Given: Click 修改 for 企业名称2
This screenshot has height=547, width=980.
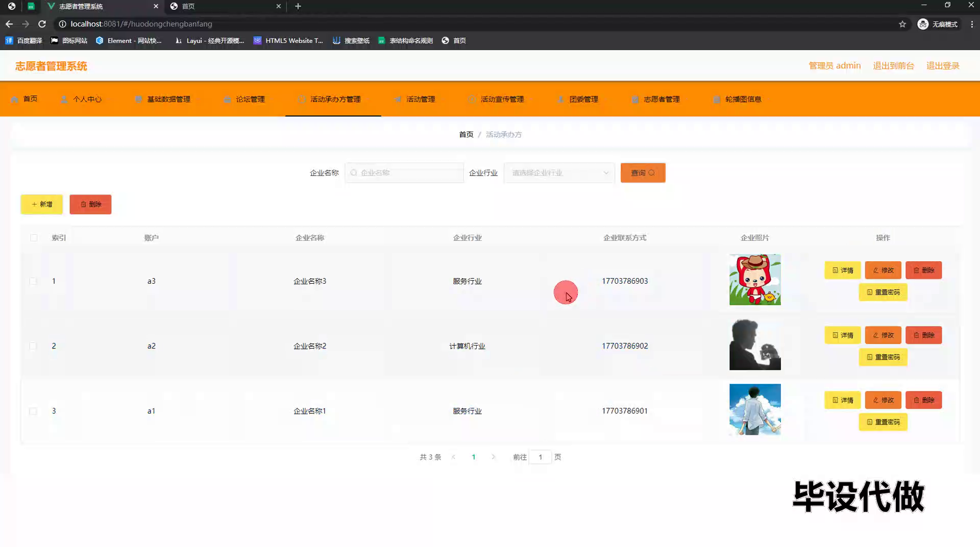Looking at the screenshot, I should click(x=883, y=335).
